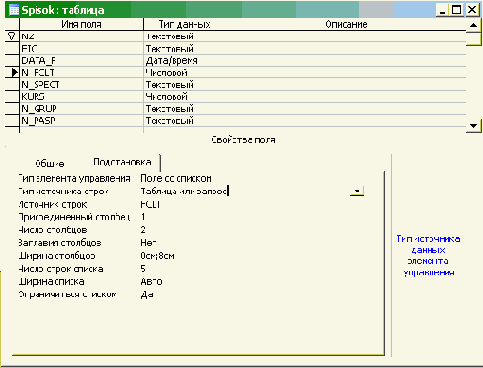Select the Подстановка tab
The height and width of the screenshot is (368, 483).
point(122,162)
